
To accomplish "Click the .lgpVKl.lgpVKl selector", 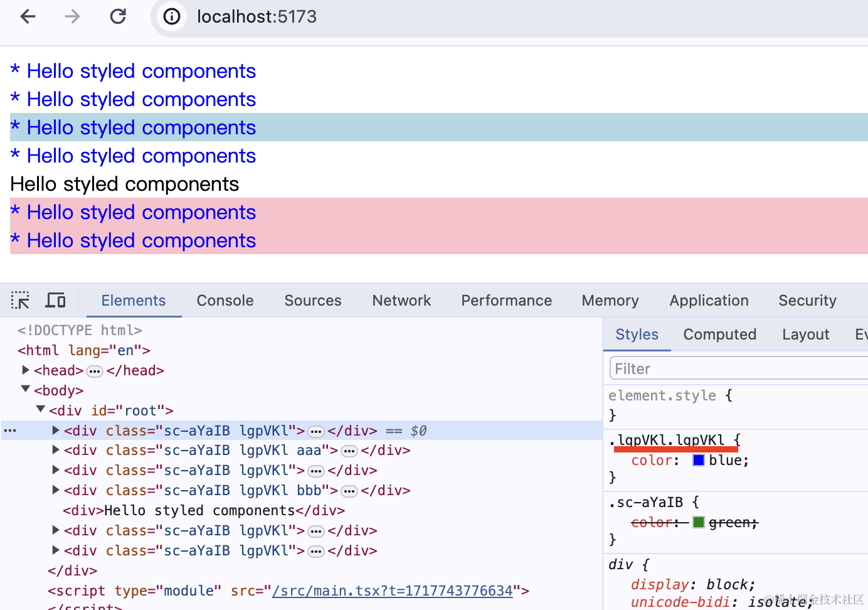I will click(x=667, y=440).
